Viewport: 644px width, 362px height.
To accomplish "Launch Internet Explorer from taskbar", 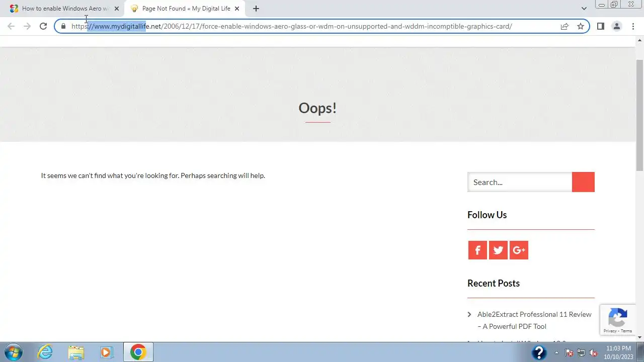I will 45,352.
